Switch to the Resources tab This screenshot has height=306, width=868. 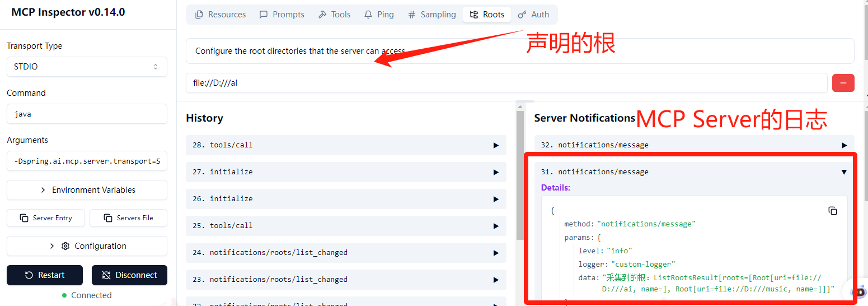click(x=220, y=15)
